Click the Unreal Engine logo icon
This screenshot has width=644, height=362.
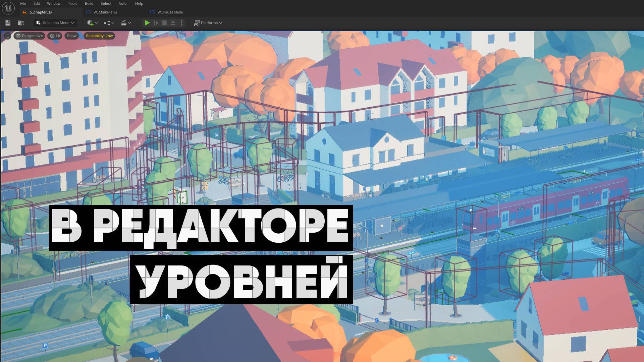(x=8, y=8)
